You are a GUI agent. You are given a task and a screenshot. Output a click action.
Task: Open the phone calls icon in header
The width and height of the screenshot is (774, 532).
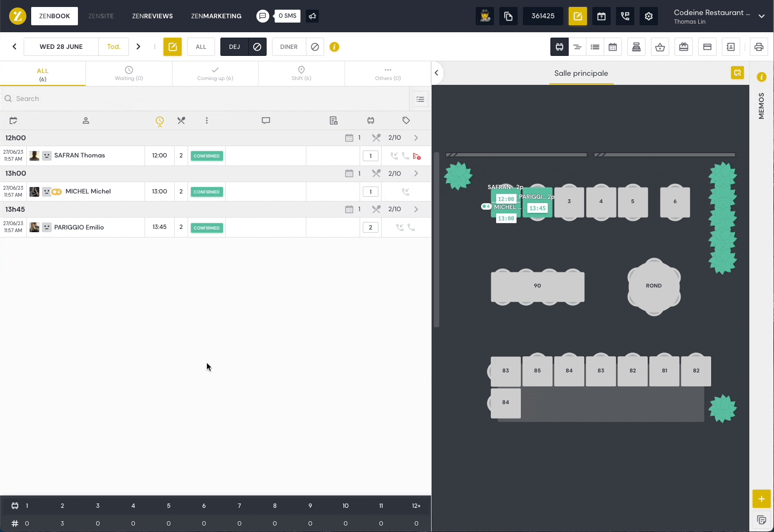click(x=625, y=16)
